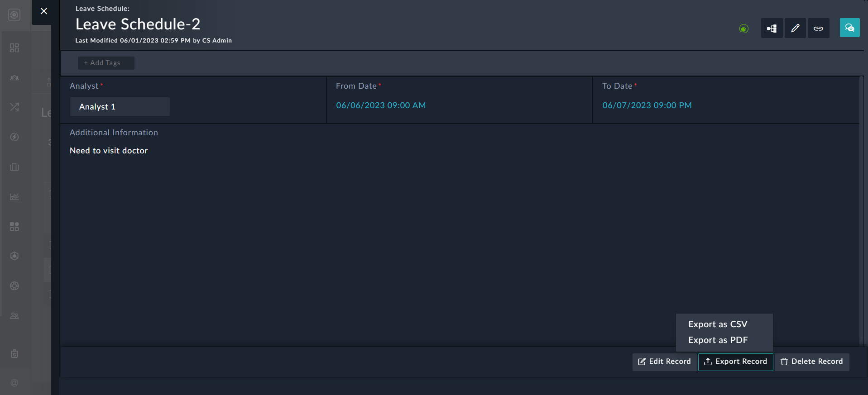The image size is (868, 395).
Task: Click the From Date value
Action: click(380, 105)
